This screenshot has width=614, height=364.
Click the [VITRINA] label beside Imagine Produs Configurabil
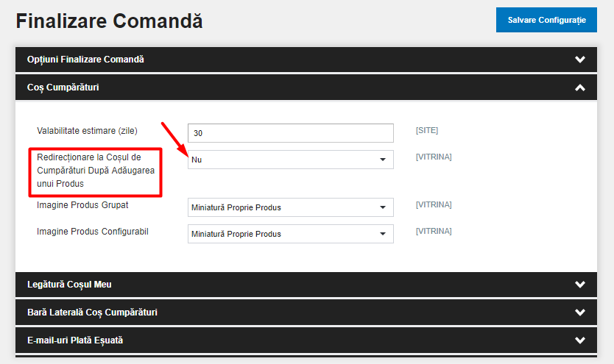(x=434, y=231)
